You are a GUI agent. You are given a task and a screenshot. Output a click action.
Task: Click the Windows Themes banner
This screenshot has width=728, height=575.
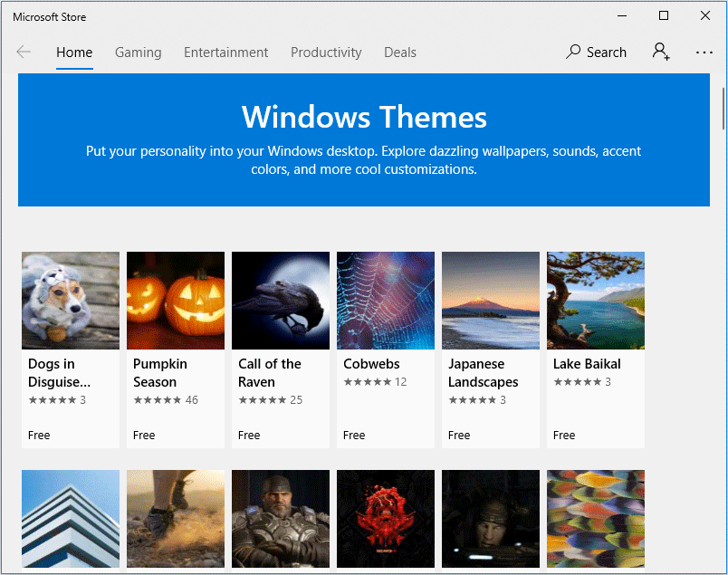(x=364, y=139)
